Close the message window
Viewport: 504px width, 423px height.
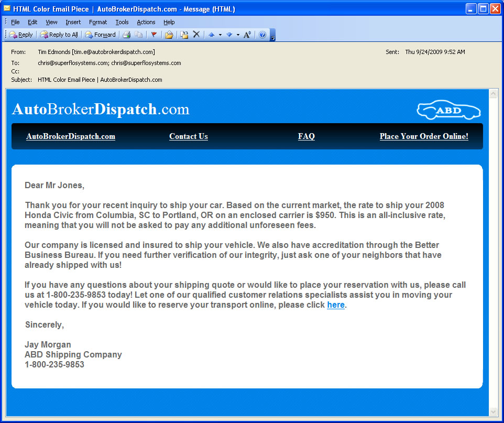[495, 9]
